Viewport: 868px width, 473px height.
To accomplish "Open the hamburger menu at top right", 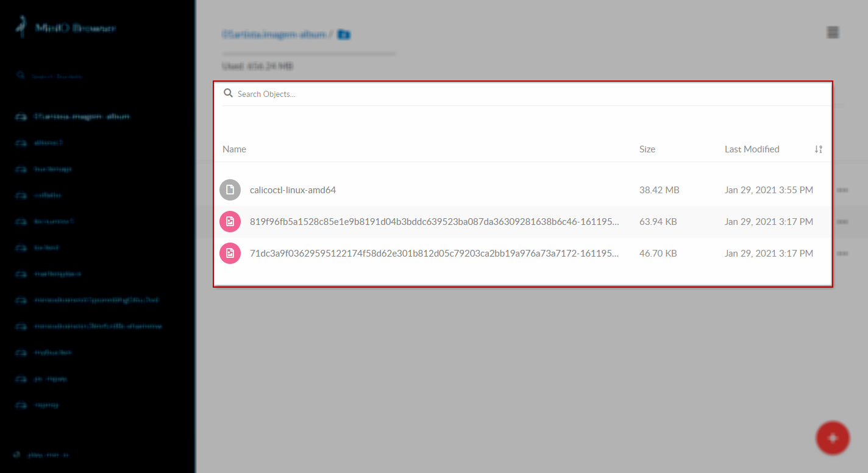I will 833,32.
